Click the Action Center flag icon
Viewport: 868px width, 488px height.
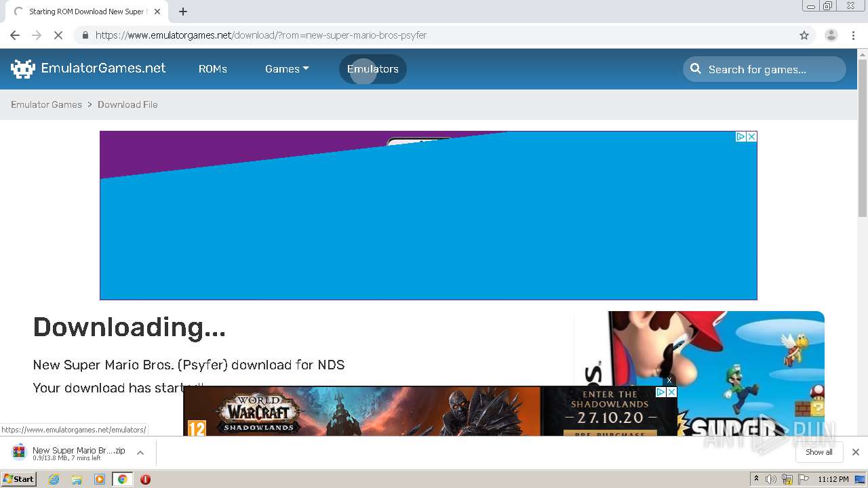804,479
